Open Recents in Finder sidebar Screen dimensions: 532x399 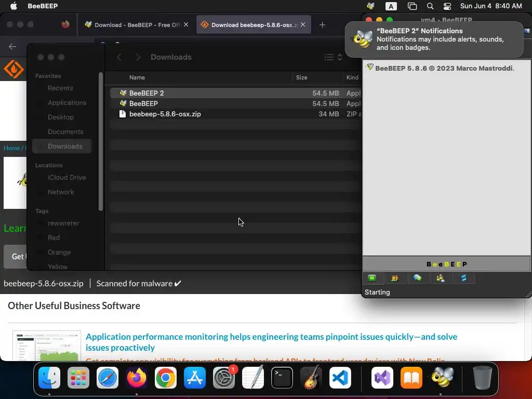click(x=60, y=88)
